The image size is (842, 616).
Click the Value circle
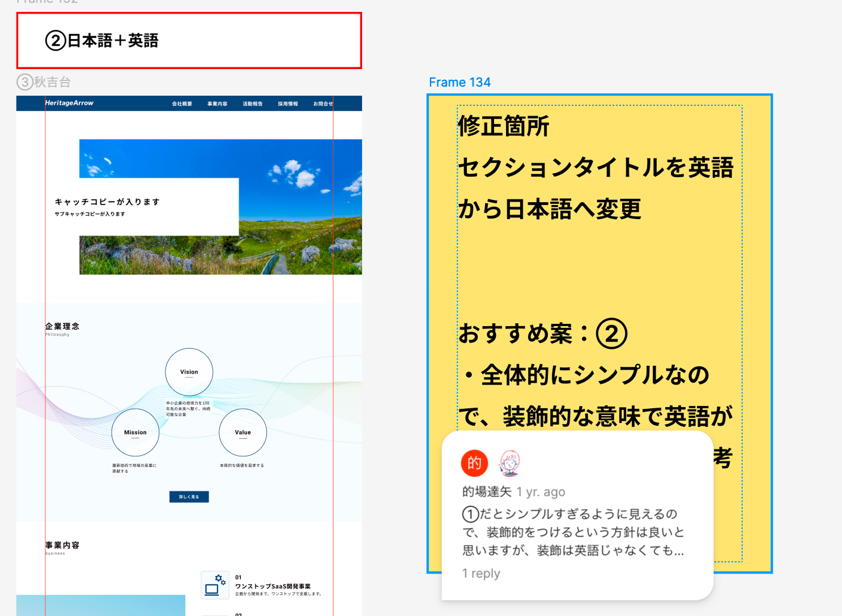click(243, 433)
